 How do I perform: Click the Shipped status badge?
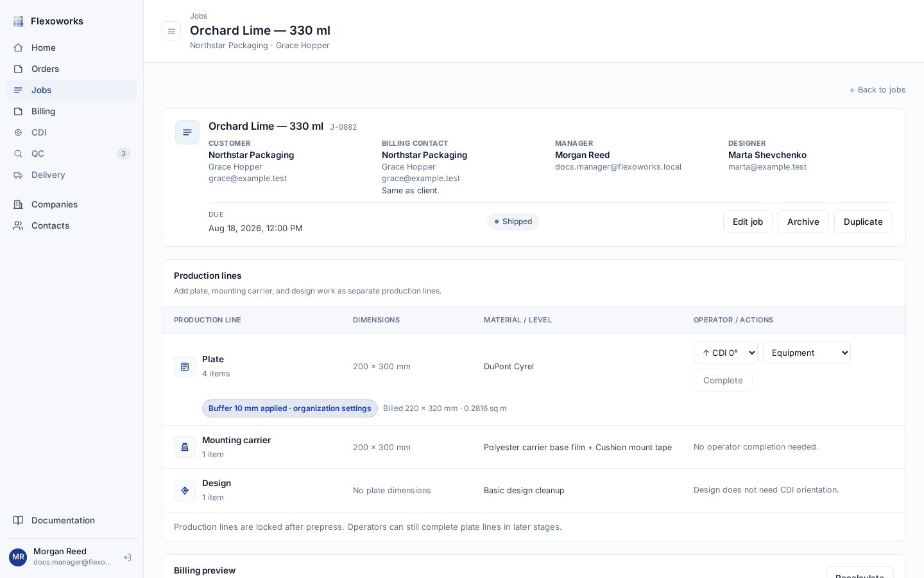pos(513,222)
